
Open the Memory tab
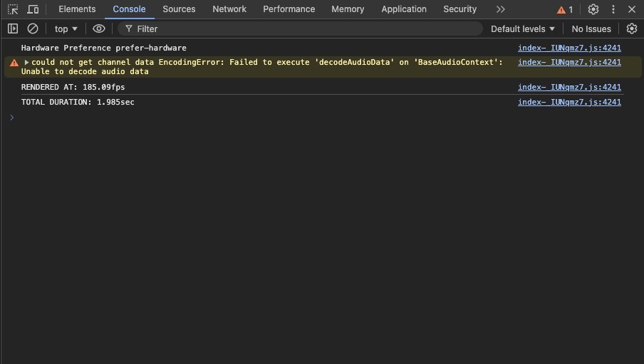(x=348, y=9)
